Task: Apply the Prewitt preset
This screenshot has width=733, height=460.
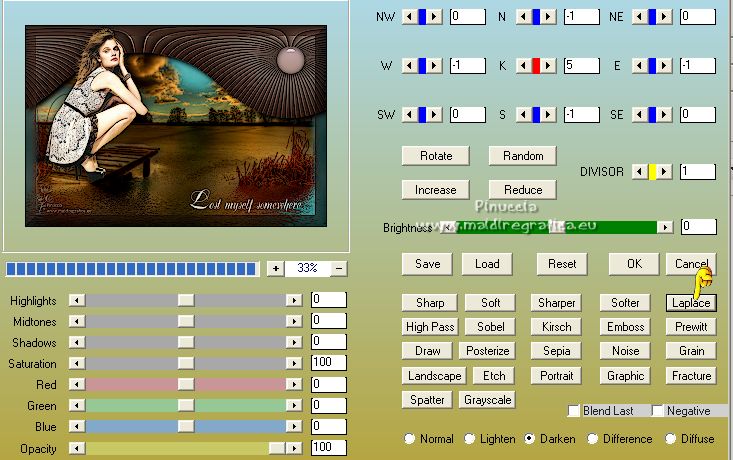Action: [691, 327]
